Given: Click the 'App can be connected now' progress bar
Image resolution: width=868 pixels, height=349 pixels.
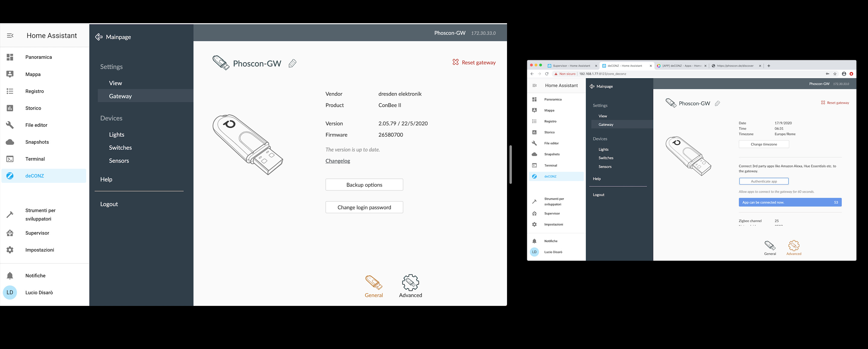Looking at the screenshot, I should pos(790,202).
